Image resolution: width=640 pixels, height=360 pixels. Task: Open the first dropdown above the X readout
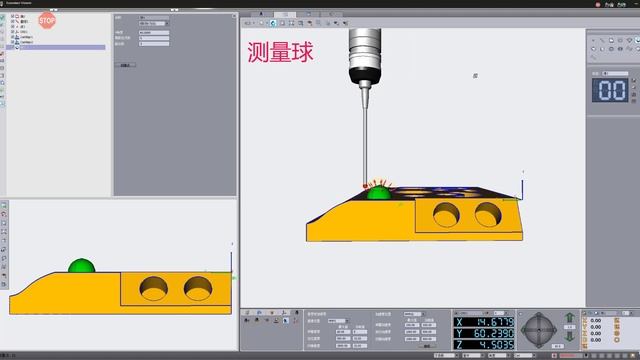[472, 313]
